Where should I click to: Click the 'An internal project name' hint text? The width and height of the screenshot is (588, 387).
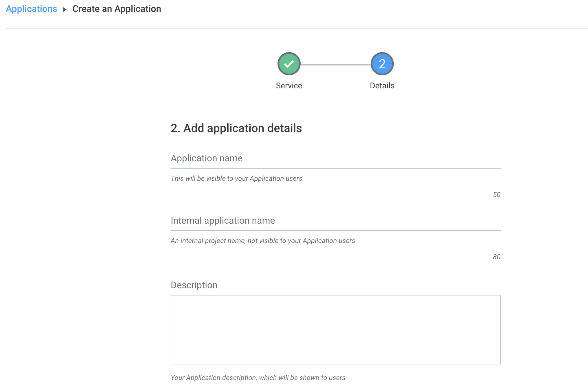coord(264,241)
